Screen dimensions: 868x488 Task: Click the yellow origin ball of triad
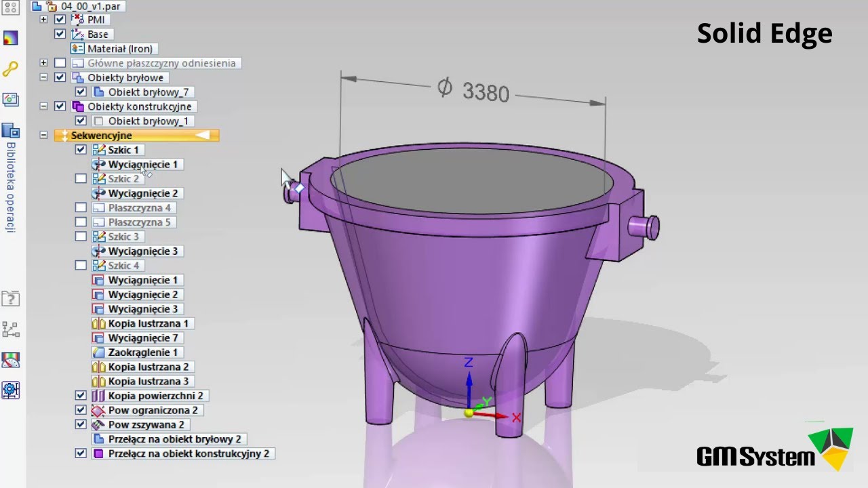pyautogui.click(x=469, y=413)
